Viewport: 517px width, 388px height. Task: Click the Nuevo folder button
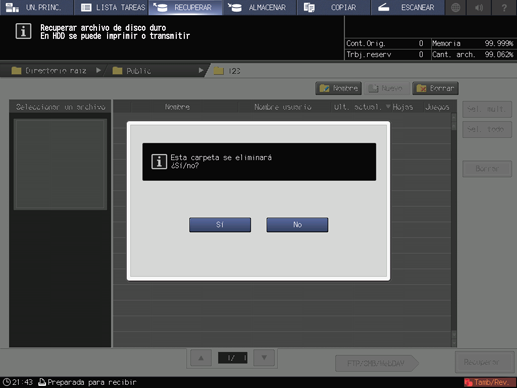387,88
